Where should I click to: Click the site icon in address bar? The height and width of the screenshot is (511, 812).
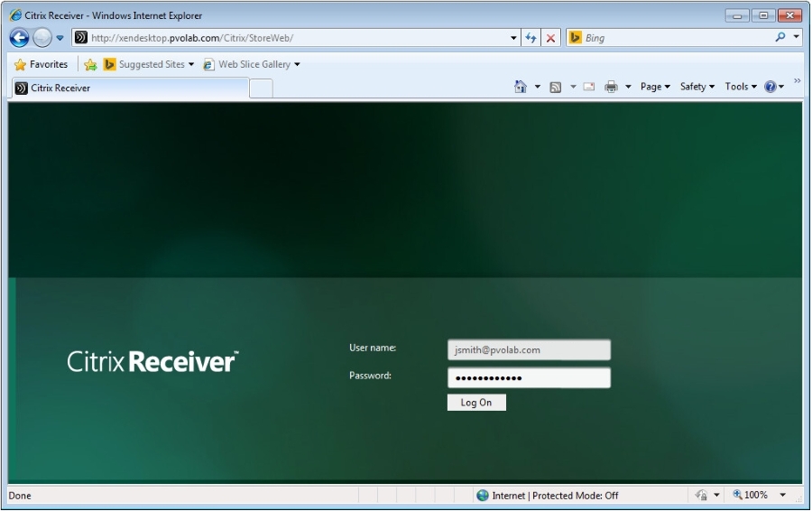point(81,37)
